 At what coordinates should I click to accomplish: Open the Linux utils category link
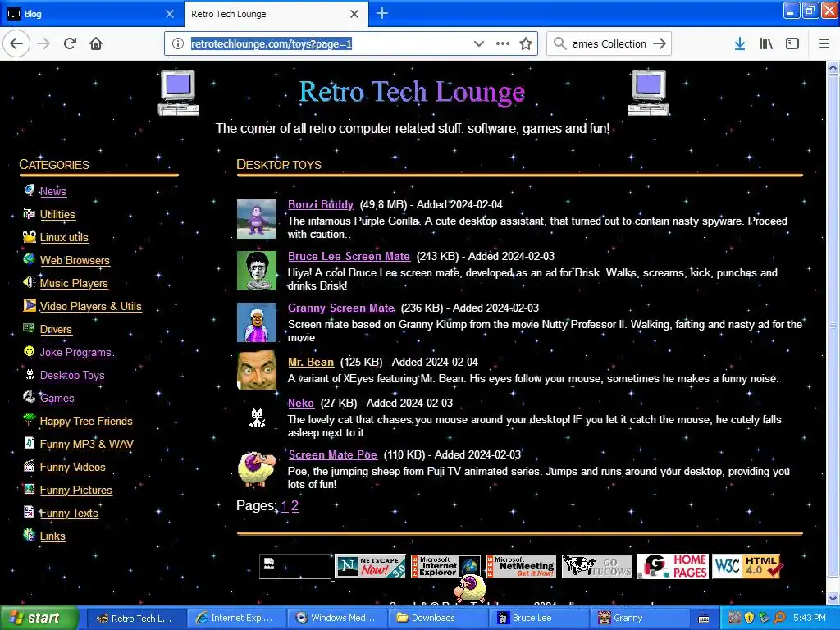[64, 237]
